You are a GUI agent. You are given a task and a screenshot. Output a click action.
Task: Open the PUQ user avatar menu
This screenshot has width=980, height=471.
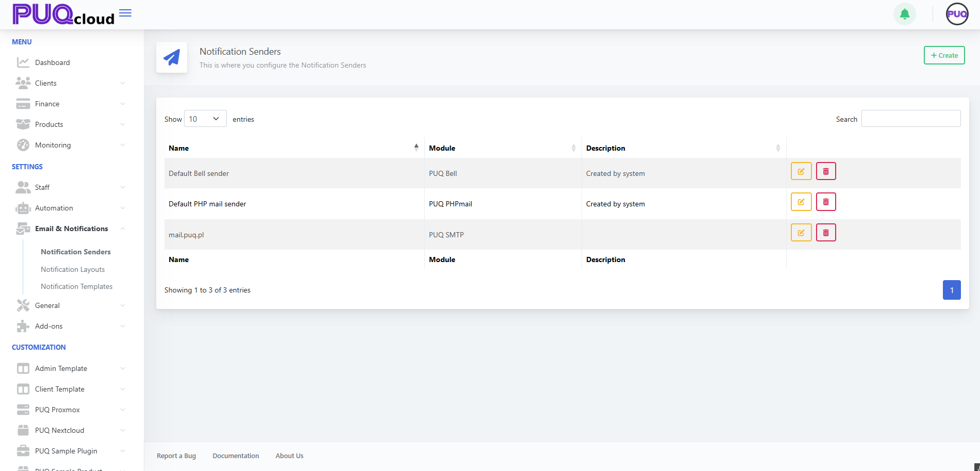pos(957,14)
